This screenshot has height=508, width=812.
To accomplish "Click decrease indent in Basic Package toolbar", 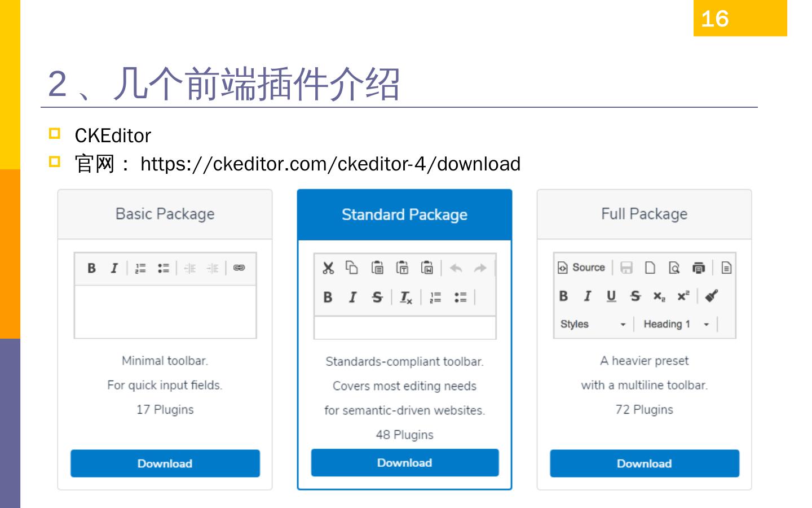I will (190, 268).
